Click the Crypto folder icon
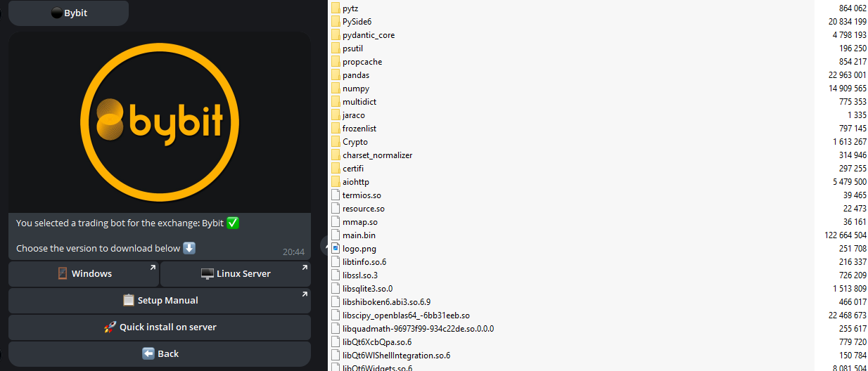 click(x=336, y=142)
